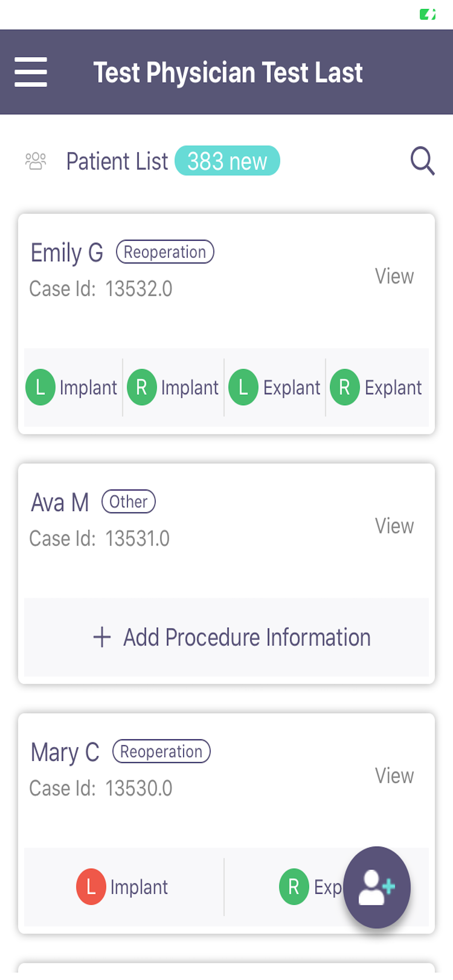The height and width of the screenshot is (980, 453).
Task: Click the Reoperation tag on Emily G
Action: click(x=165, y=252)
